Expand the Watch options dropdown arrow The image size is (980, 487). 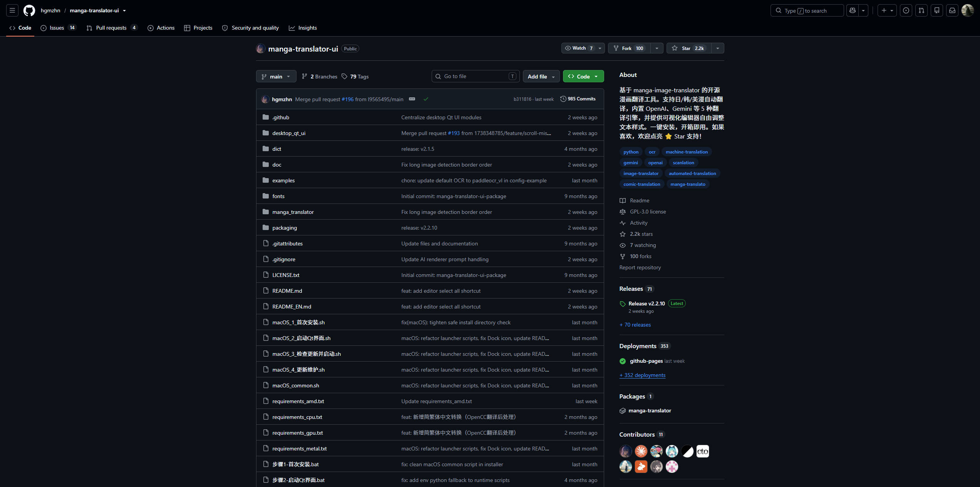pyautogui.click(x=600, y=48)
